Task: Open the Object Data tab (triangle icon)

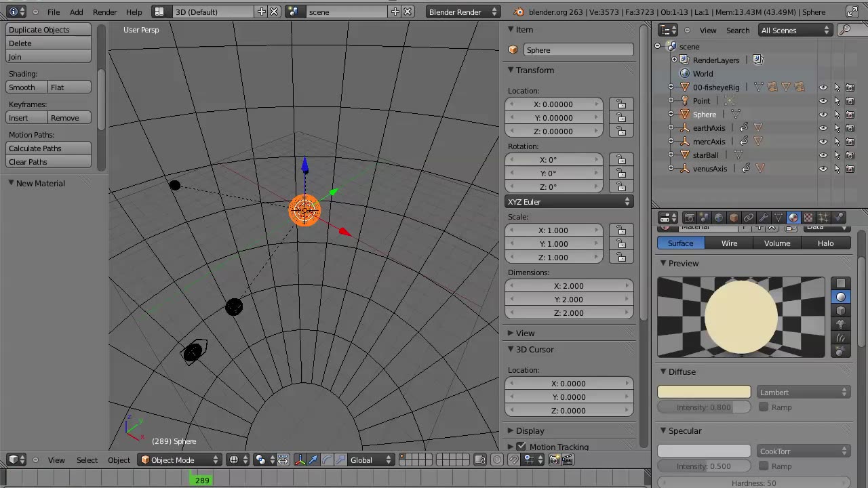Action: point(778,218)
